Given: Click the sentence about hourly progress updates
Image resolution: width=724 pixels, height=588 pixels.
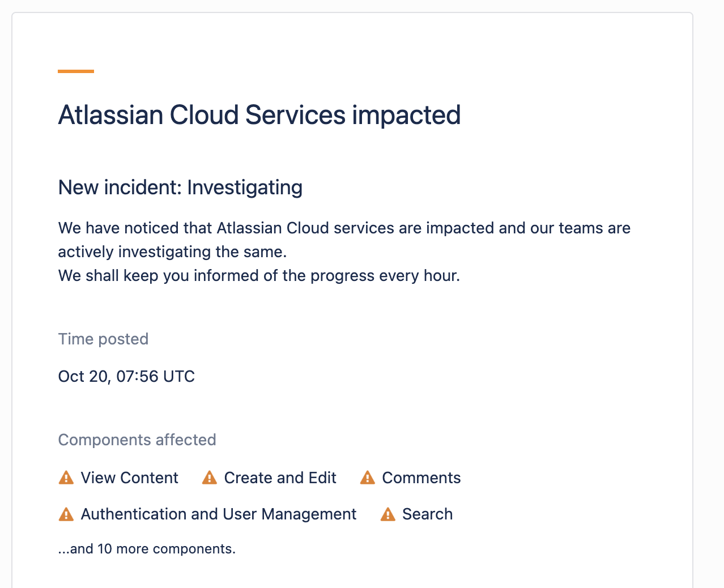Looking at the screenshot, I should (259, 276).
